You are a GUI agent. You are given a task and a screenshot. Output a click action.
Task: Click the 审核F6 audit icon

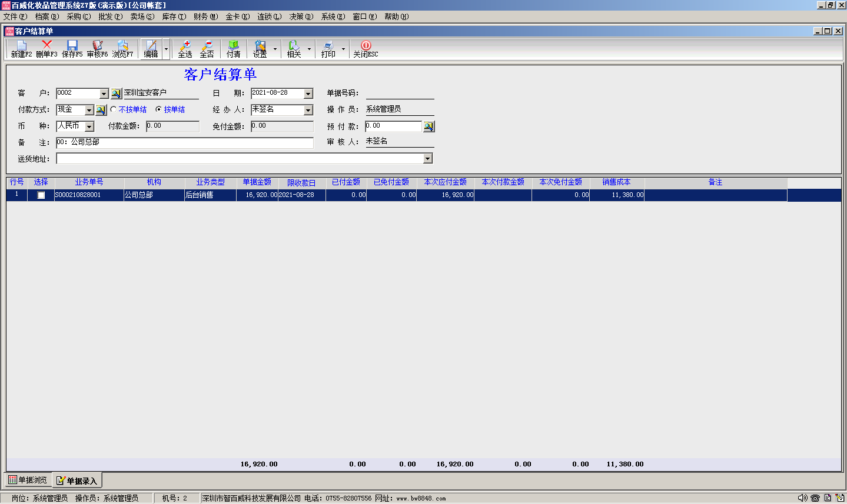coord(97,49)
